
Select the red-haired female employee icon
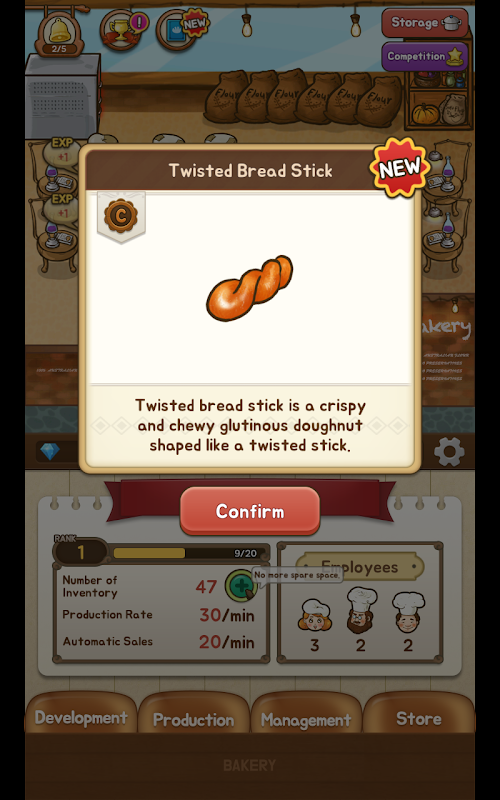tap(314, 615)
